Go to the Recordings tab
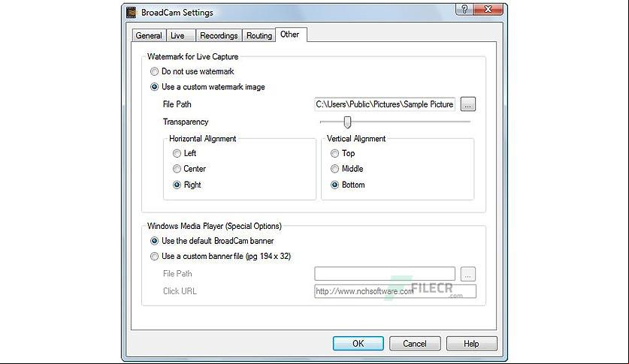This screenshot has height=364, width=629. pyautogui.click(x=219, y=35)
